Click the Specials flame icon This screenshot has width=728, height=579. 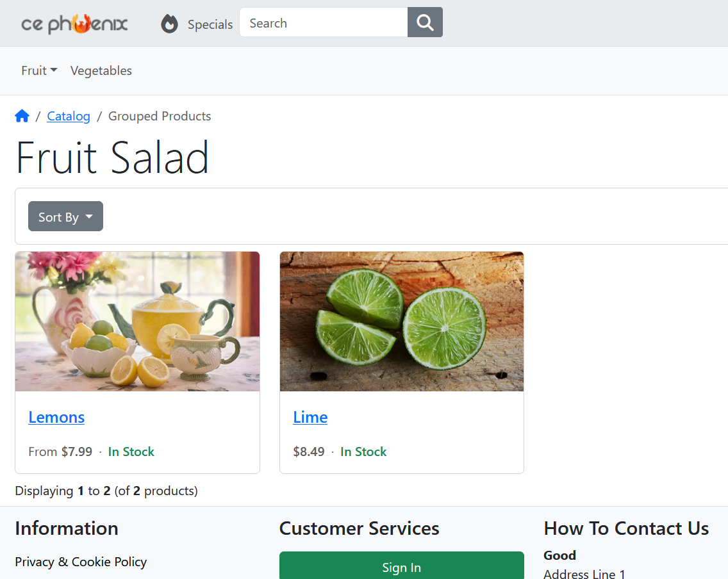(x=169, y=24)
